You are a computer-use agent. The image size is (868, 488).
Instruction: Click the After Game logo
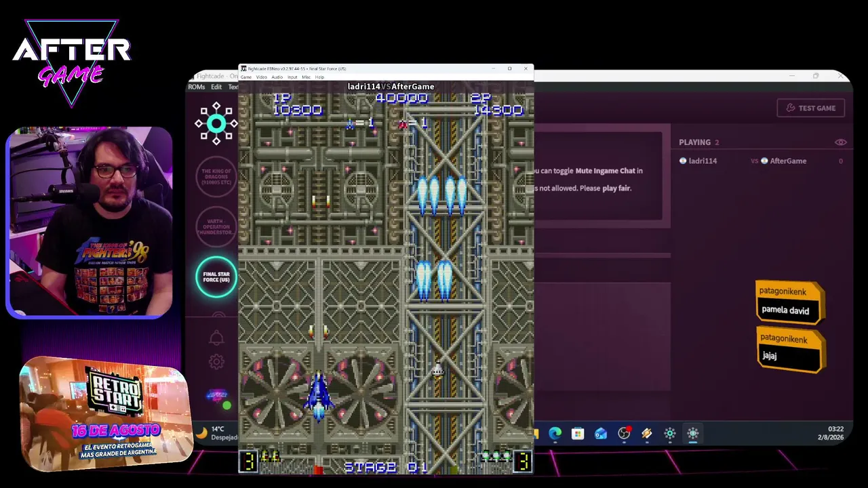coord(72,63)
